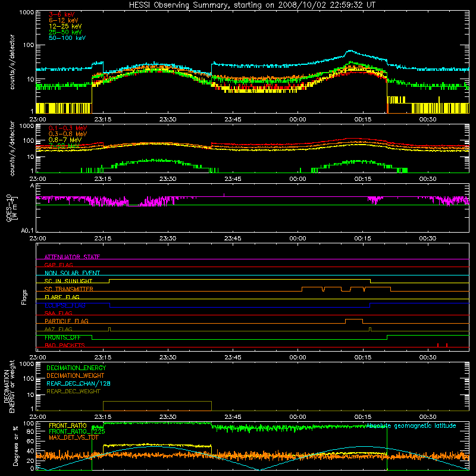The image size is (476, 476).
Task: Click the 0.8-7 MeV legend entry
Action: coord(65,140)
